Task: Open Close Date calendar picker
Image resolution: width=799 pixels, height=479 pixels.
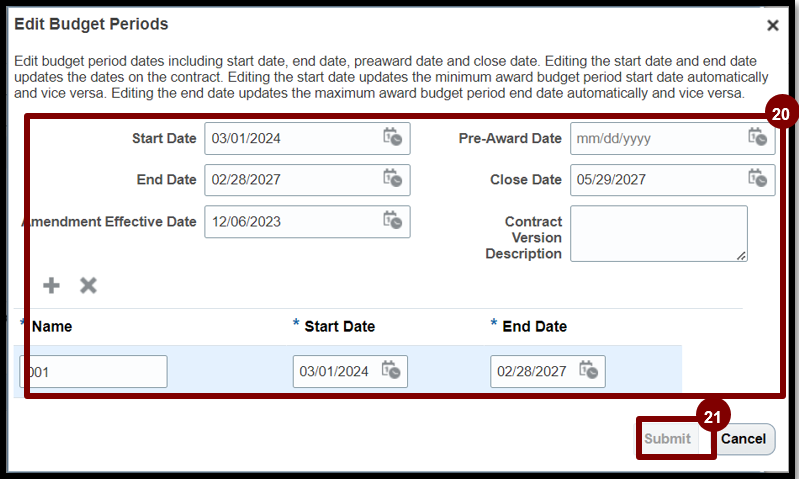Action: 757,180
